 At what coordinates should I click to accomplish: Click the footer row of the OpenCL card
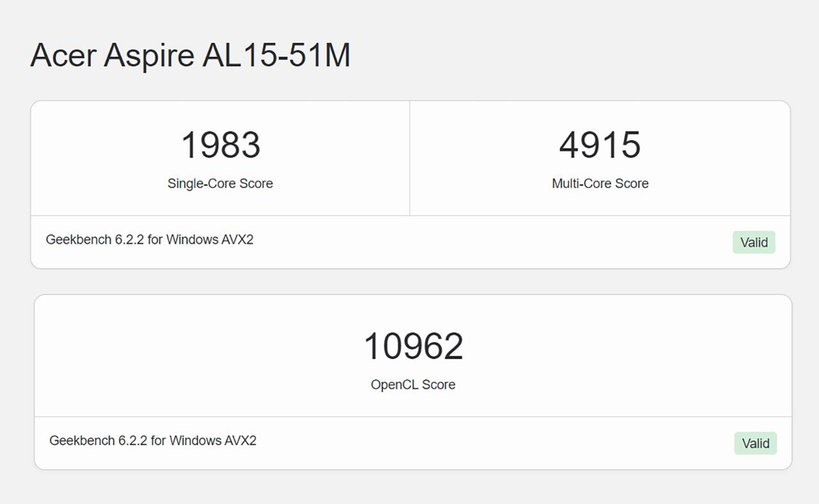click(x=409, y=442)
